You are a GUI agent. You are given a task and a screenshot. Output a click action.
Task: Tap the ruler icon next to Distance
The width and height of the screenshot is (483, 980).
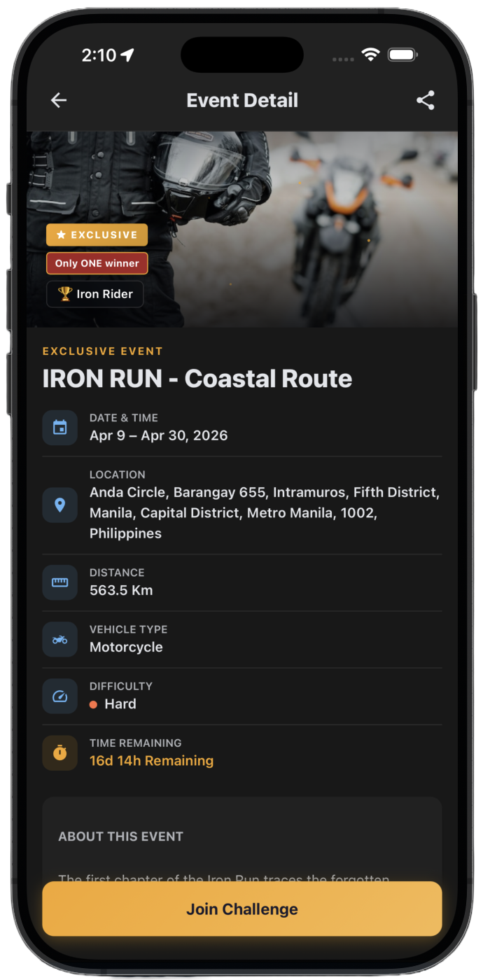59,582
